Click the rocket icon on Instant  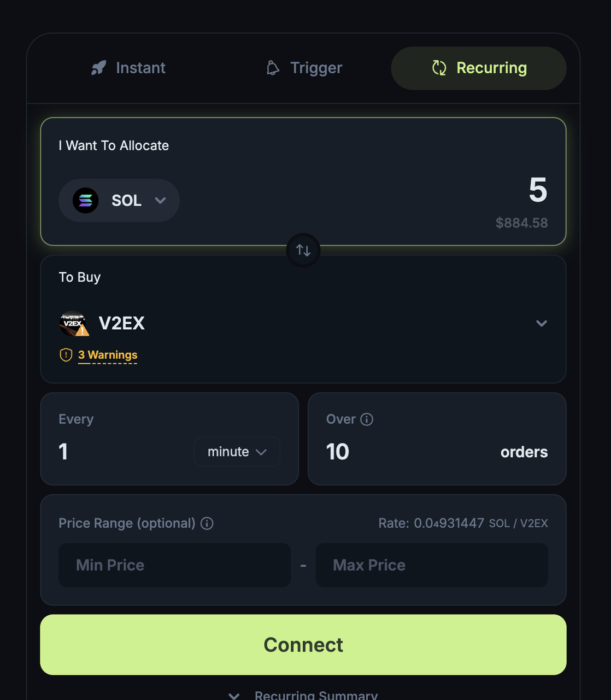(x=99, y=68)
